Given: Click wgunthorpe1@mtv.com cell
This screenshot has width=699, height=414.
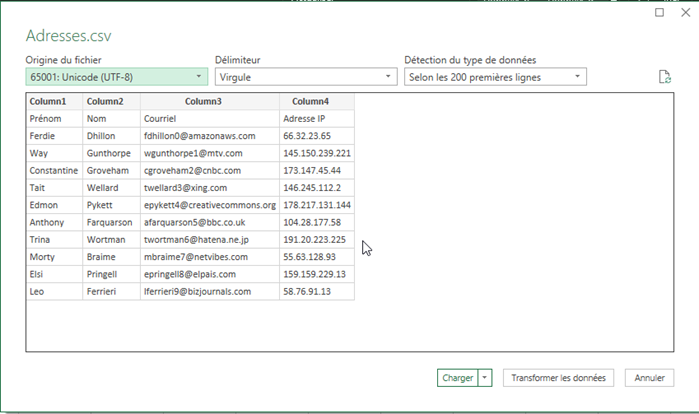Looking at the screenshot, I should [210, 153].
